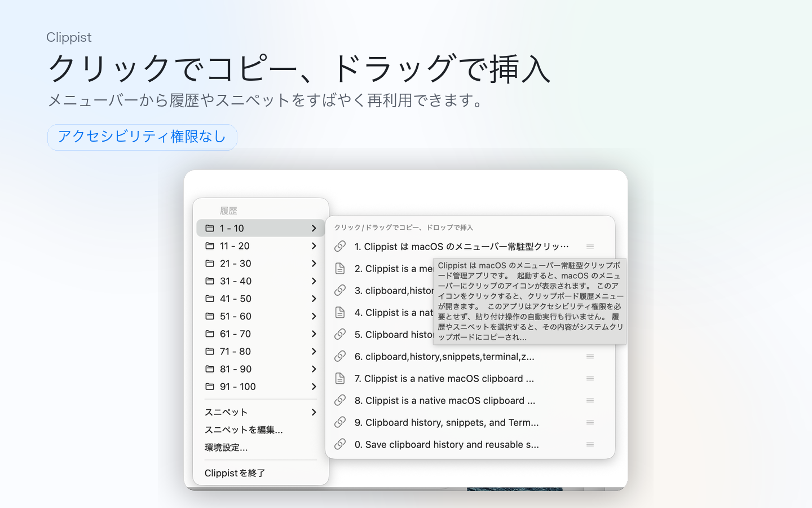This screenshot has width=812, height=508.
Task: Expand the 1 - 10 submenu chevron
Action: pos(314,228)
